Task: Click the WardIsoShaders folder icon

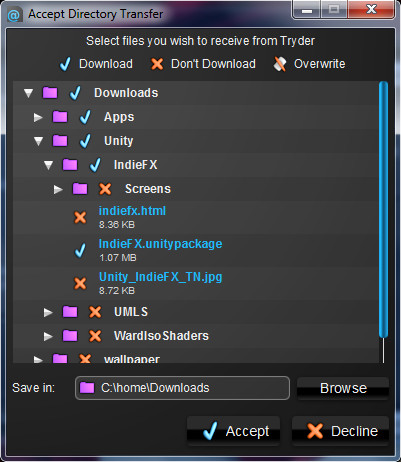Action: (70, 336)
